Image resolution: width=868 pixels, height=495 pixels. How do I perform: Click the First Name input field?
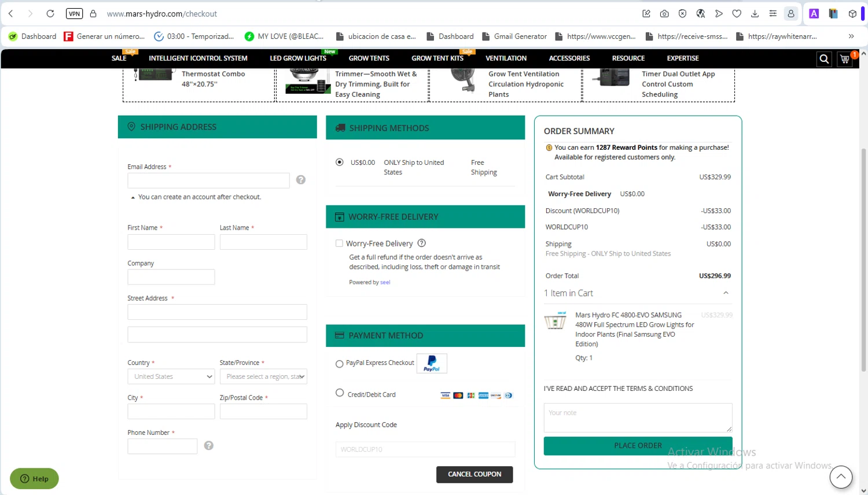[171, 242]
